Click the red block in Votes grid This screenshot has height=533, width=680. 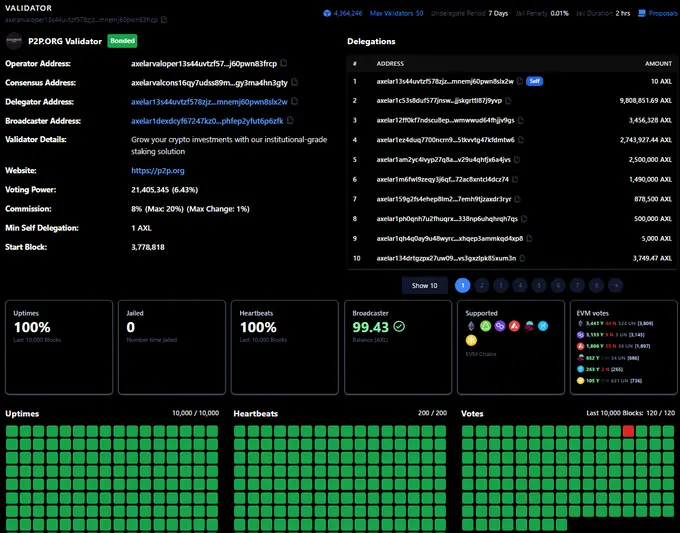point(628,431)
